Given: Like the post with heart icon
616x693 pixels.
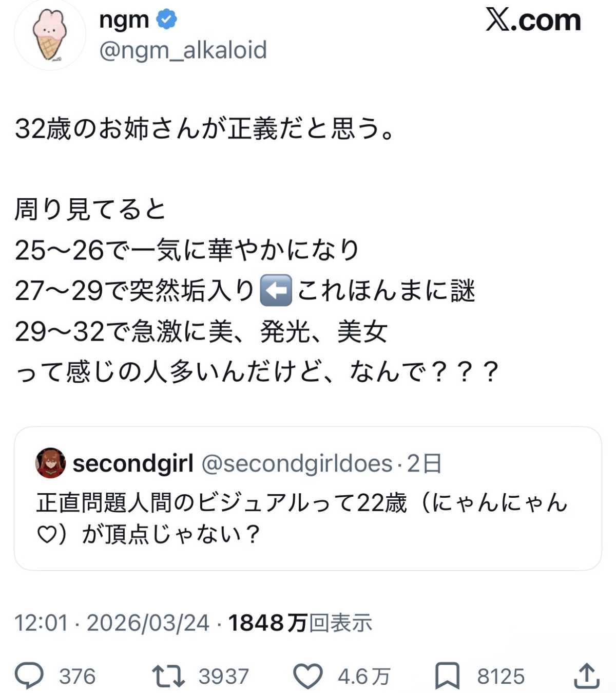Looking at the screenshot, I should coord(307,676).
